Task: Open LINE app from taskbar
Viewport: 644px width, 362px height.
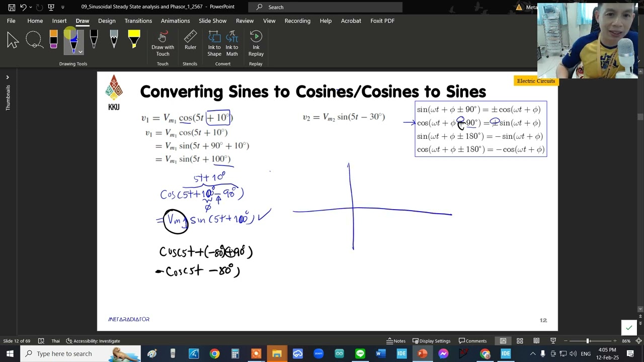Action: [x=360, y=354]
